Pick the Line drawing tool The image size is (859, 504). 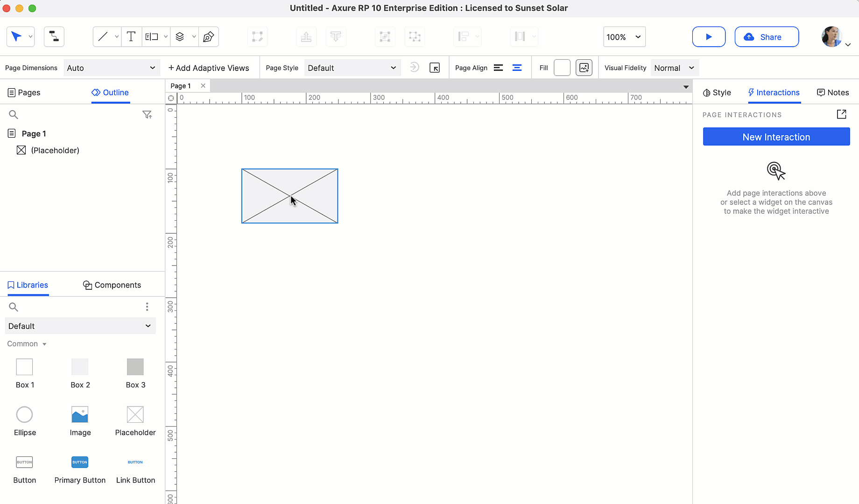103,37
